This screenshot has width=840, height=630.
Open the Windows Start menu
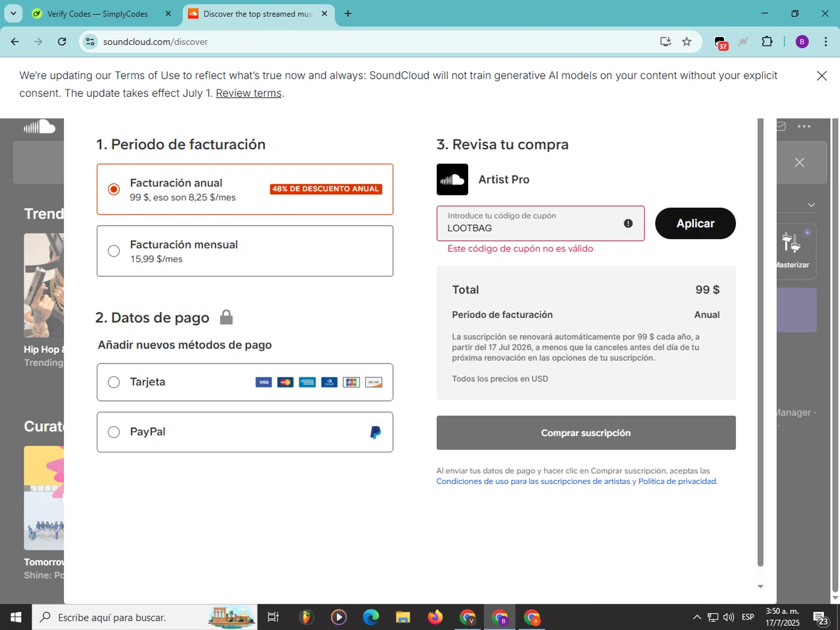click(16, 617)
